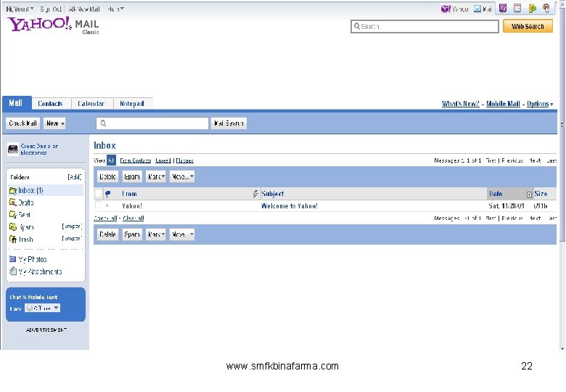Click the printer icon beside the Great Deals ad

click(13, 149)
